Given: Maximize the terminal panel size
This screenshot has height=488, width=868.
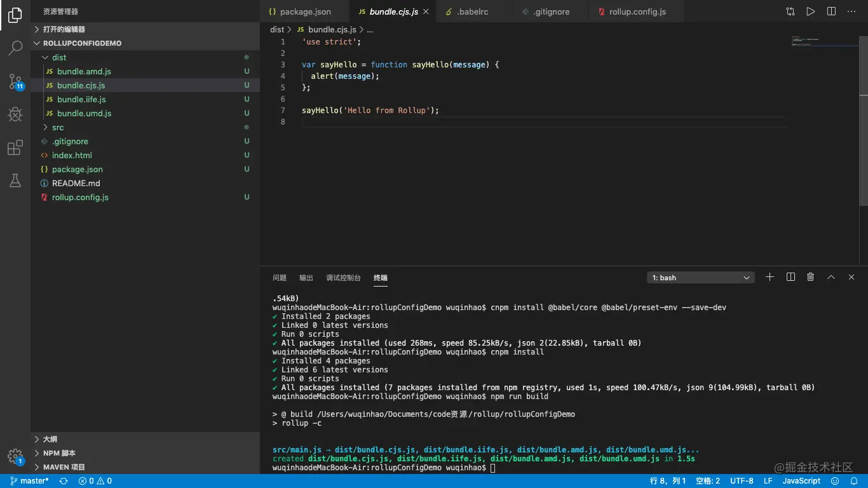Looking at the screenshot, I should click(831, 277).
